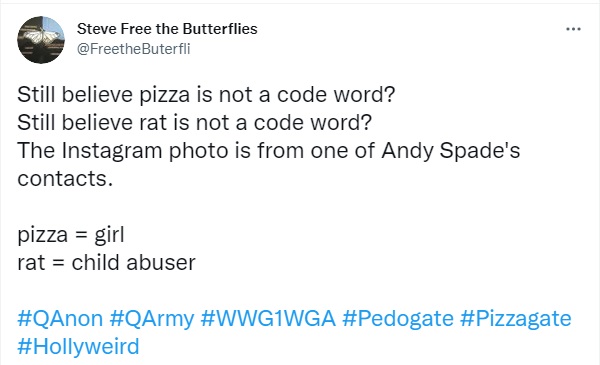Click the line 'Still believe pizza is not a code word?'

(206, 95)
